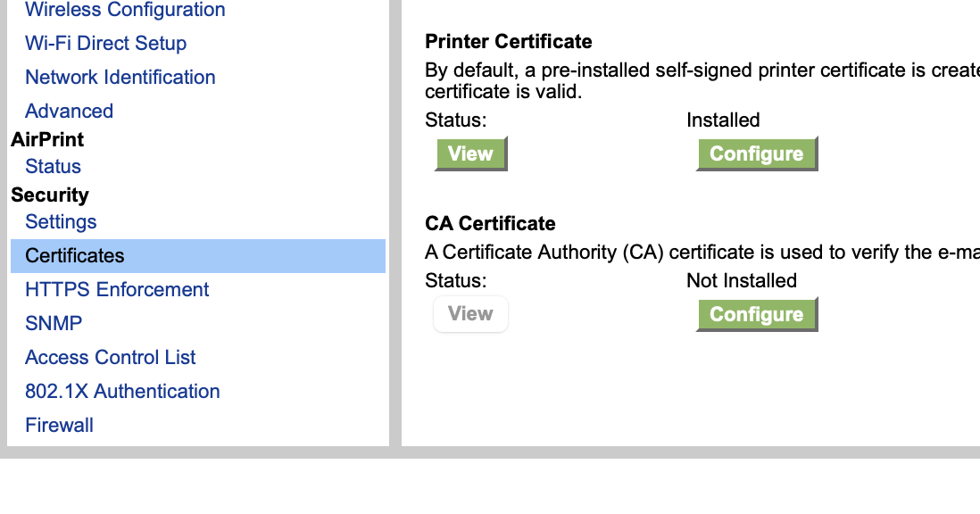980x514 pixels.
Task: Configure the Printer Certificate
Action: [x=756, y=153]
